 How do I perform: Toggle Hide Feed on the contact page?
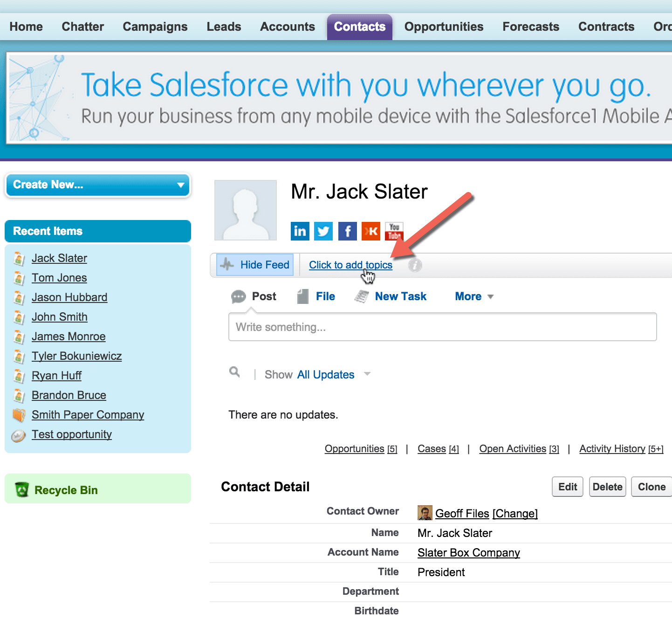tap(255, 265)
